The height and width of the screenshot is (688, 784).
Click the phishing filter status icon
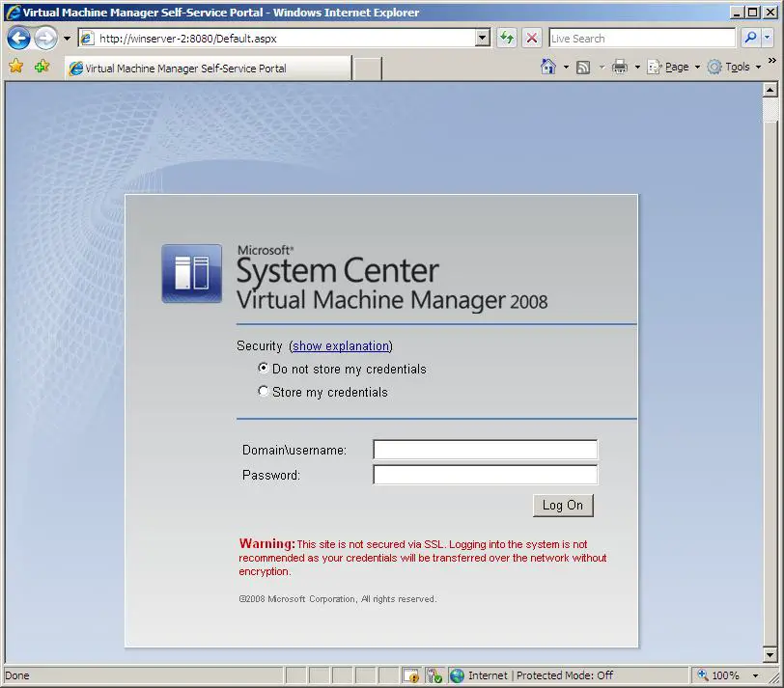click(x=434, y=675)
